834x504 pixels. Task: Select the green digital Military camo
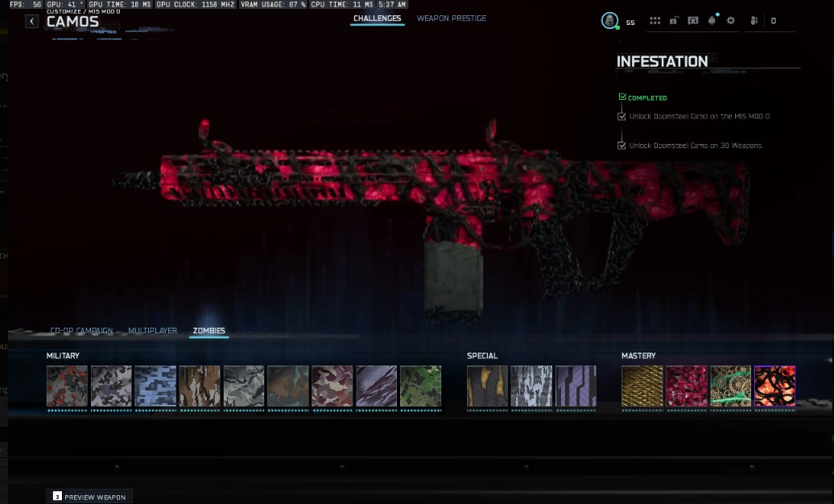pos(421,386)
